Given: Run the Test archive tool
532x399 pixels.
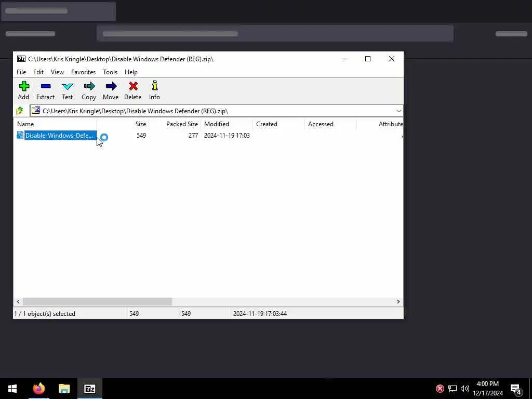Looking at the screenshot, I should 67,86.
